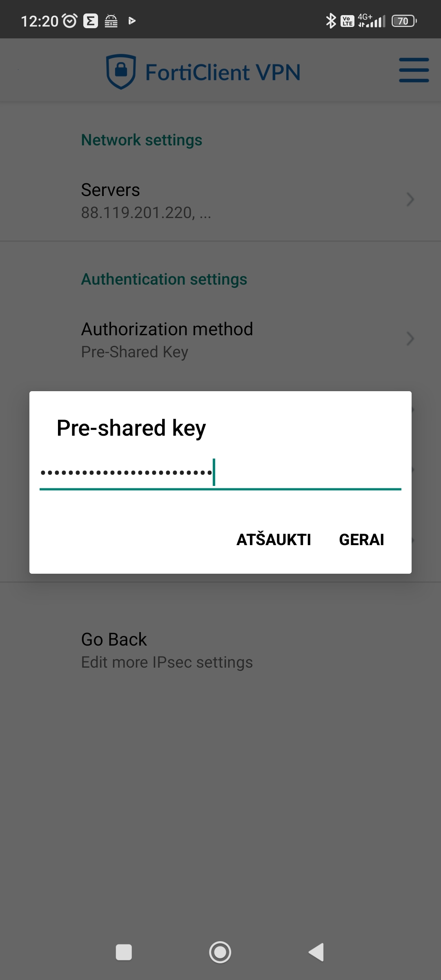Tap the Android back navigation triangle
The width and height of the screenshot is (441, 980).
(316, 952)
